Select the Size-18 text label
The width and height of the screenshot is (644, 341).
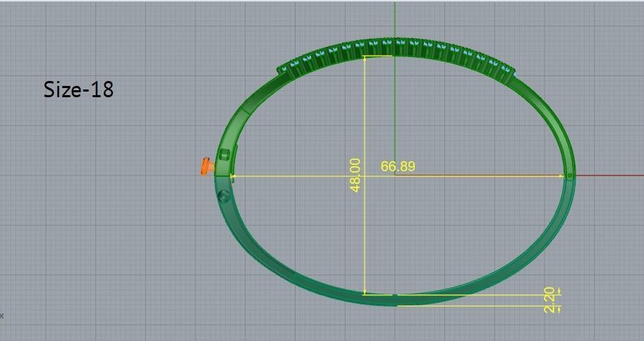click(78, 89)
